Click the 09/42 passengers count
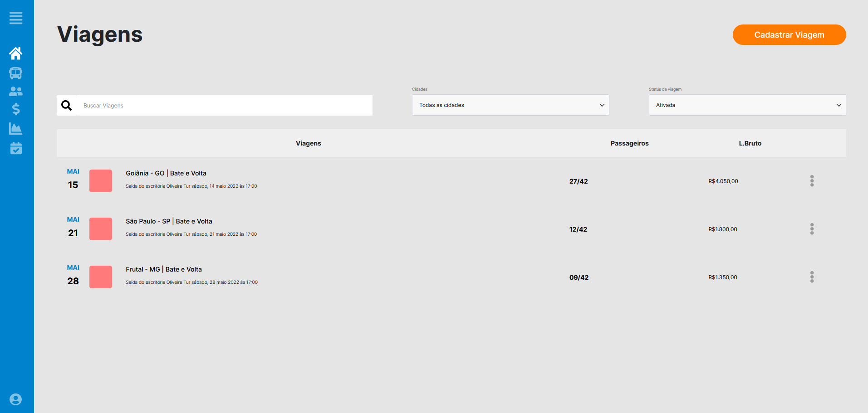Image resolution: width=868 pixels, height=413 pixels. (579, 277)
